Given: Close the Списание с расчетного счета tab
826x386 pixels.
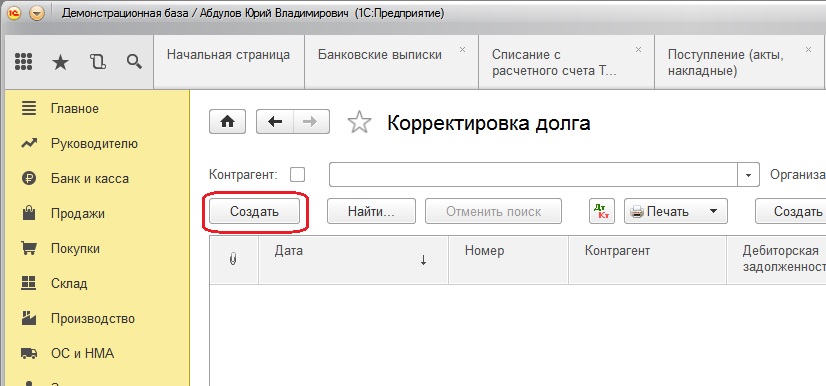Looking at the screenshot, I should 638,50.
